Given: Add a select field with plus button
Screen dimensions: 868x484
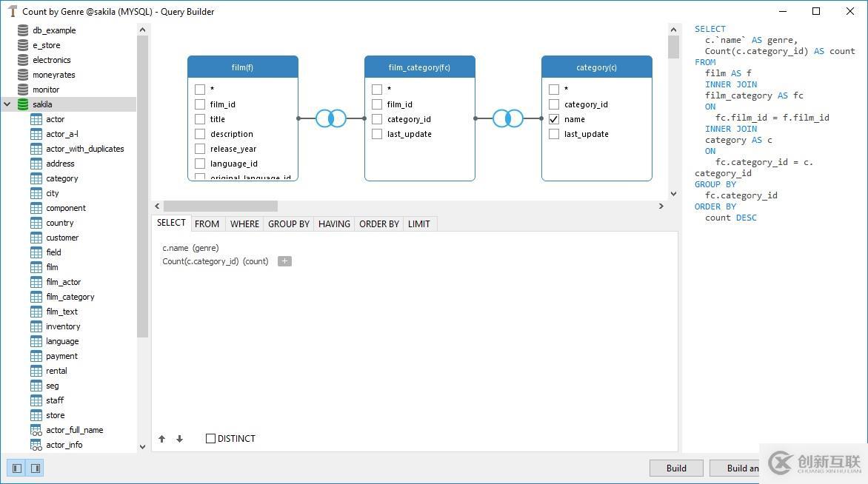Looking at the screenshot, I should (x=284, y=261).
